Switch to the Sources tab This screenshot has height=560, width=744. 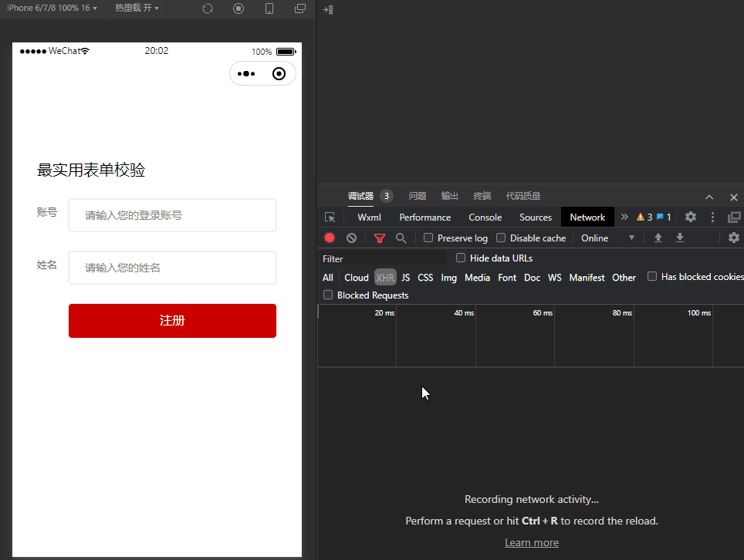[535, 218]
